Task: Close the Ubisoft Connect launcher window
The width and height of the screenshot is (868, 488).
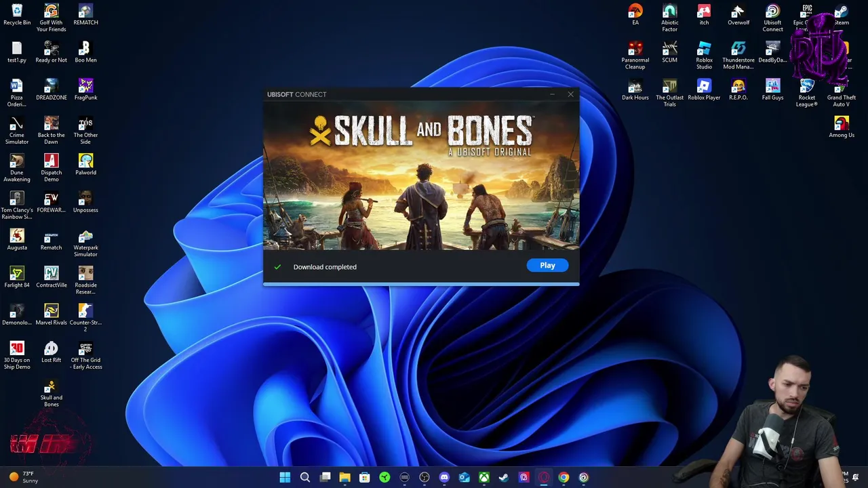Action: point(570,94)
